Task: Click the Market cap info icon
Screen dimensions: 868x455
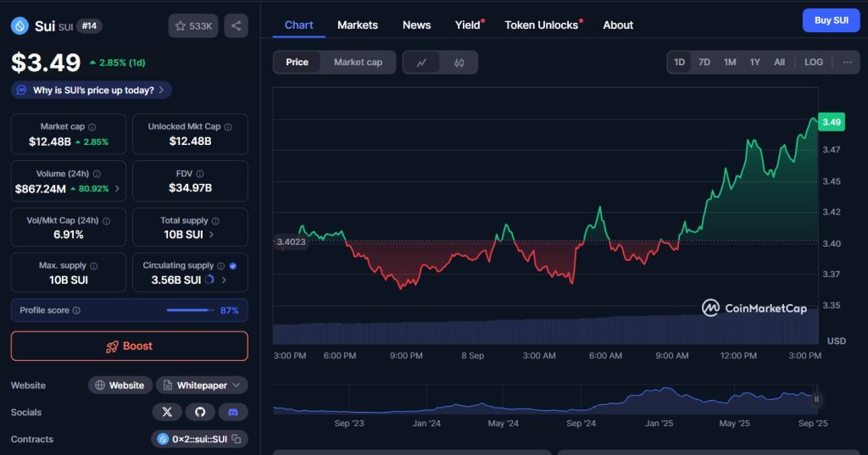Action: [x=92, y=127]
